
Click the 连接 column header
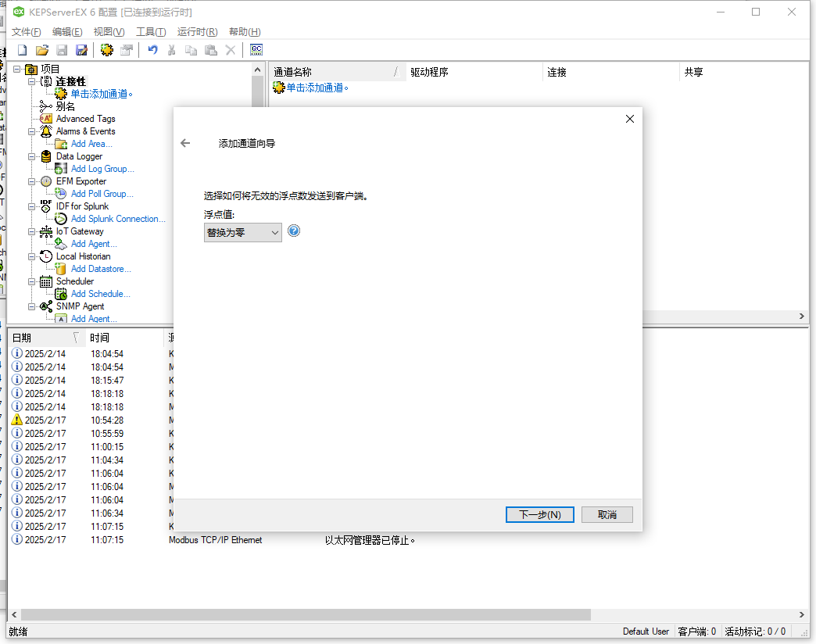[x=610, y=72]
